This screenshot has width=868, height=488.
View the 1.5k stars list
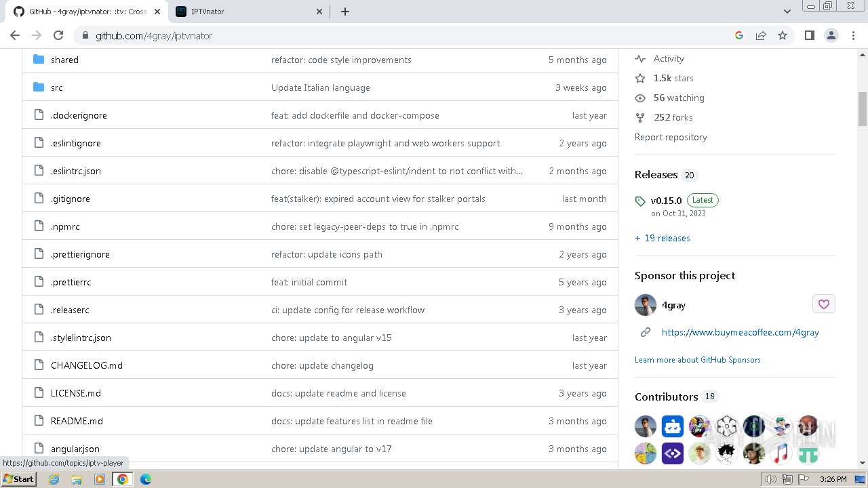coord(673,78)
